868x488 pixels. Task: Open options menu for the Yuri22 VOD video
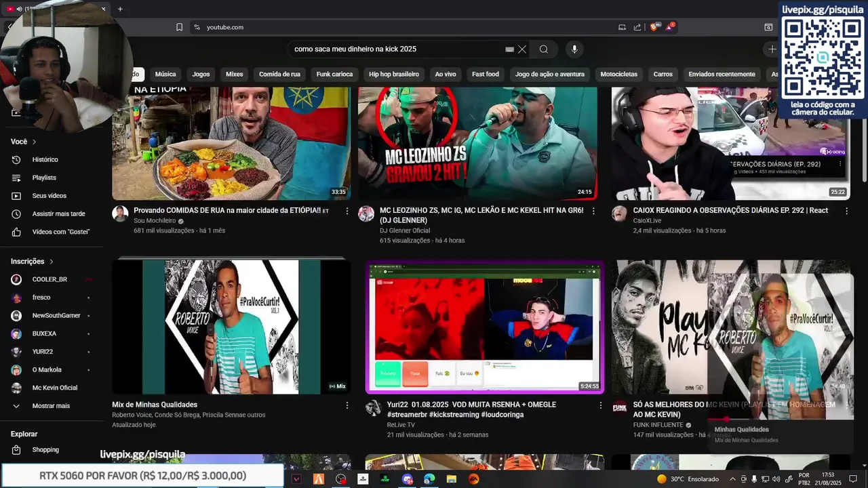(600, 405)
